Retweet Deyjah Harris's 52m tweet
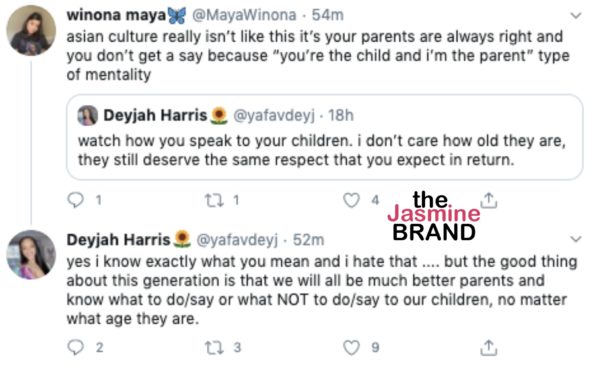Screen dimensions: 595x368 point(214,348)
